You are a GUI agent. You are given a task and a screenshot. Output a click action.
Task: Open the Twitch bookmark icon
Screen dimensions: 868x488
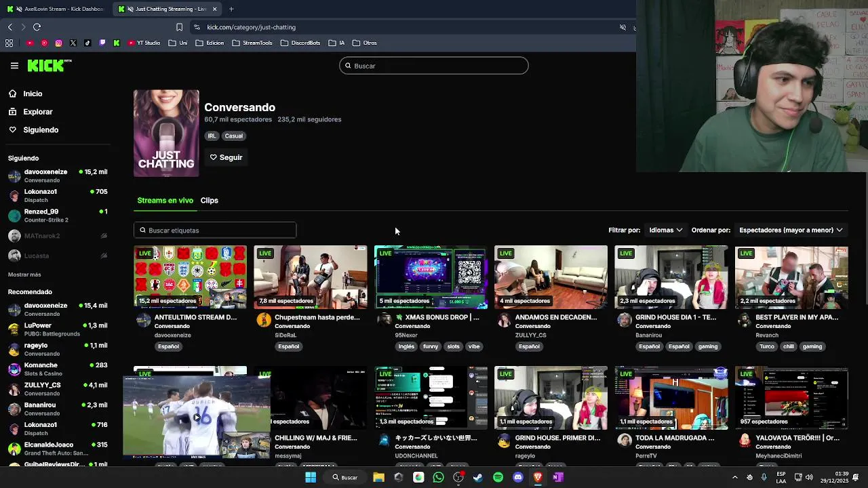102,43
